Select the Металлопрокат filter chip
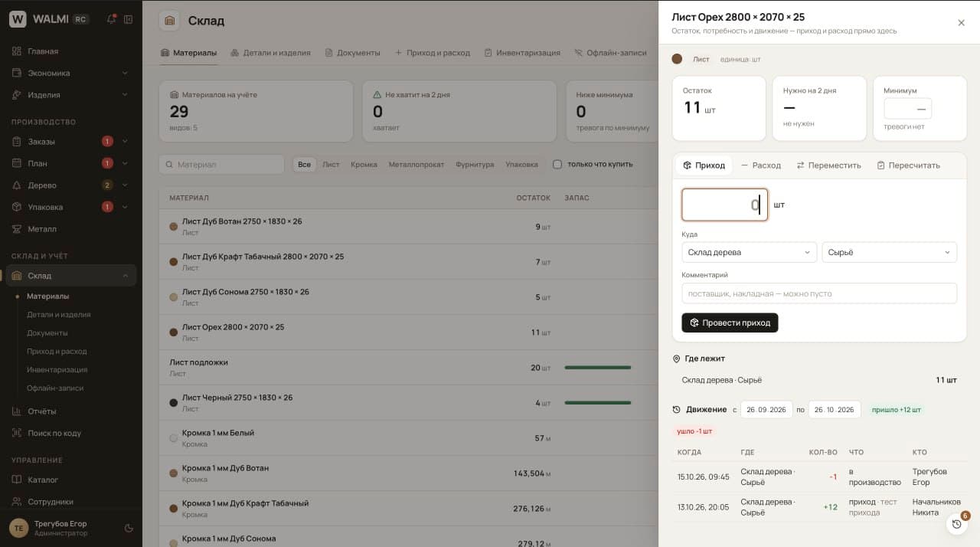The height and width of the screenshot is (547, 980). 416,165
